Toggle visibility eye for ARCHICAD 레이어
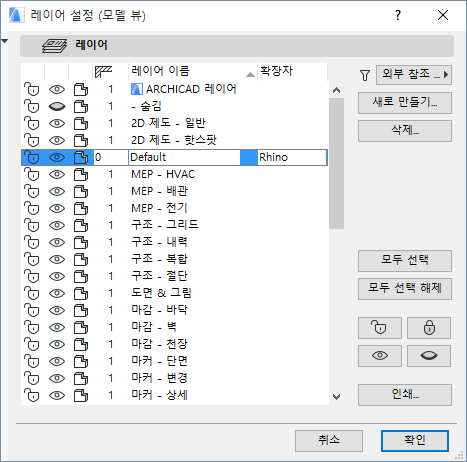 click(57, 89)
